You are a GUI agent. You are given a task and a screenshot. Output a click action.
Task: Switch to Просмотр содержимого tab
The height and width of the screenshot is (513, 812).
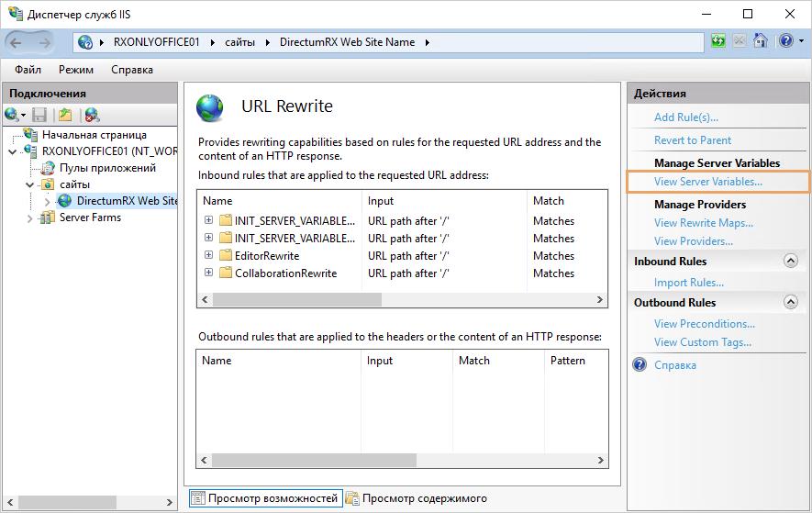[416, 498]
